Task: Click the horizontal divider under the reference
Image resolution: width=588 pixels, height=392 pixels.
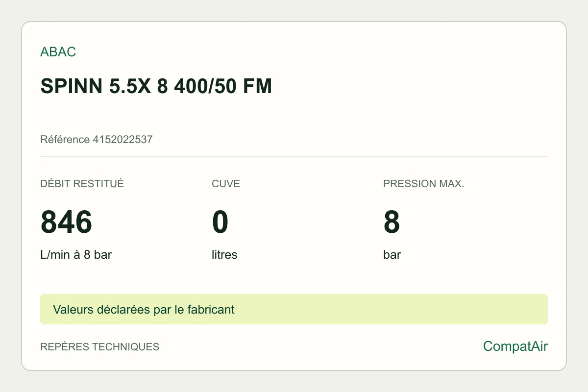Action: (294, 157)
